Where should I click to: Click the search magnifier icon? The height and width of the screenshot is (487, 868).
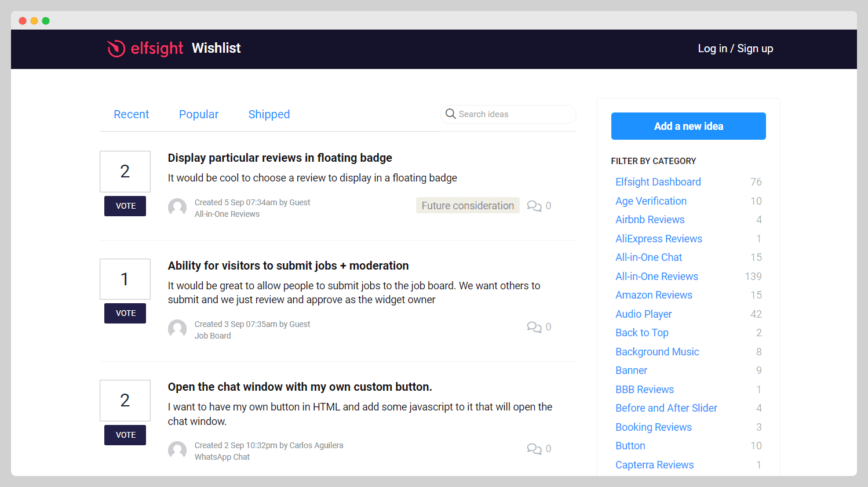[x=450, y=114]
